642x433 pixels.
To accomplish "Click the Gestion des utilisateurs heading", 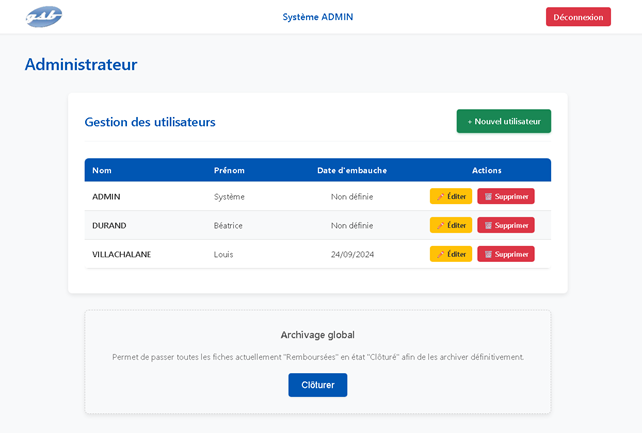I will click(149, 122).
